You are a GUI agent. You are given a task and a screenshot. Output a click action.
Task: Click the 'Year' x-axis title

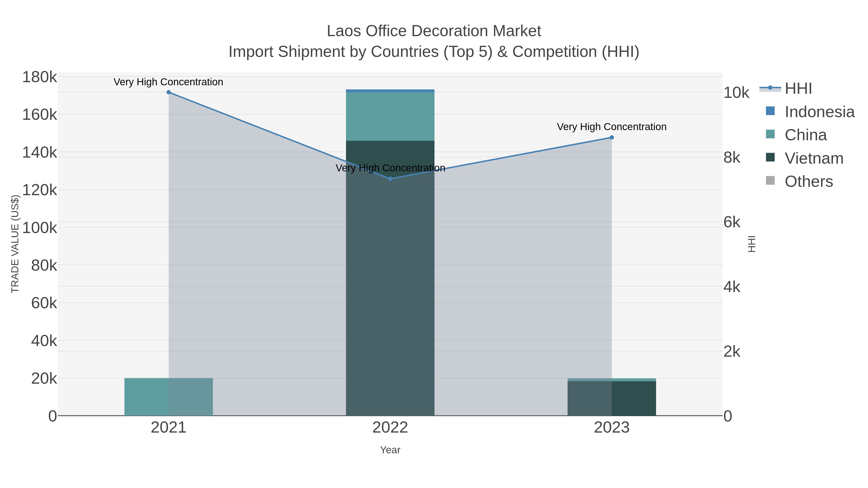coord(390,450)
